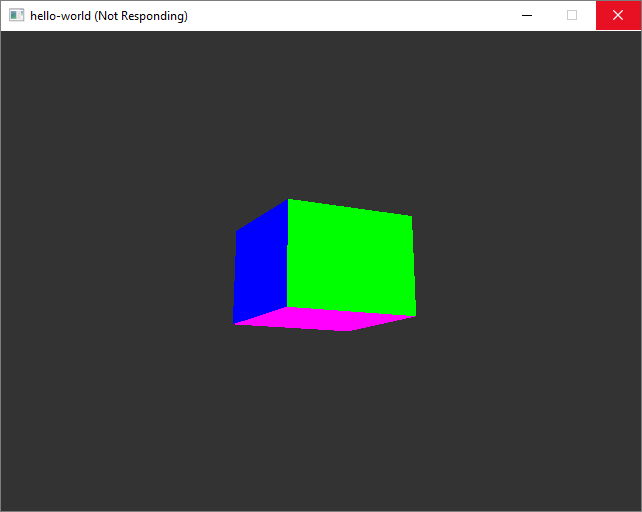The image size is (642, 512).
Task: Minimize the hello-world window
Action: 527,16
